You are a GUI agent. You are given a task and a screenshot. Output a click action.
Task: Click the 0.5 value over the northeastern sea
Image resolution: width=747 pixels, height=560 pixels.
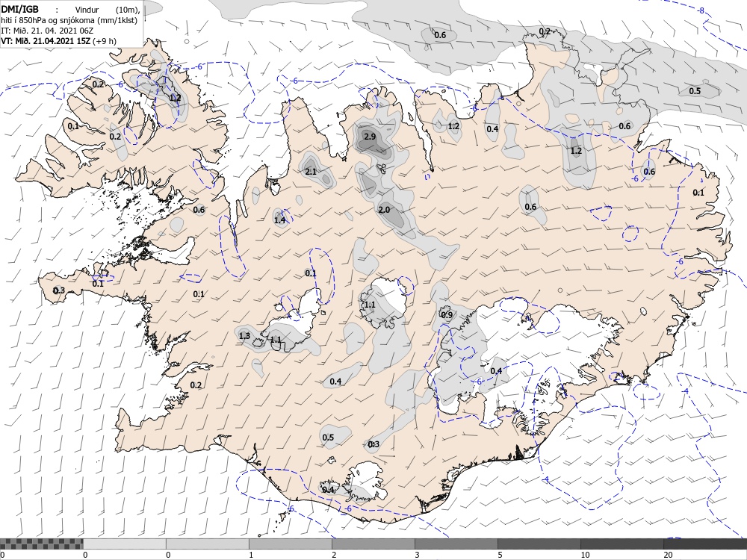click(x=695, y=91)
